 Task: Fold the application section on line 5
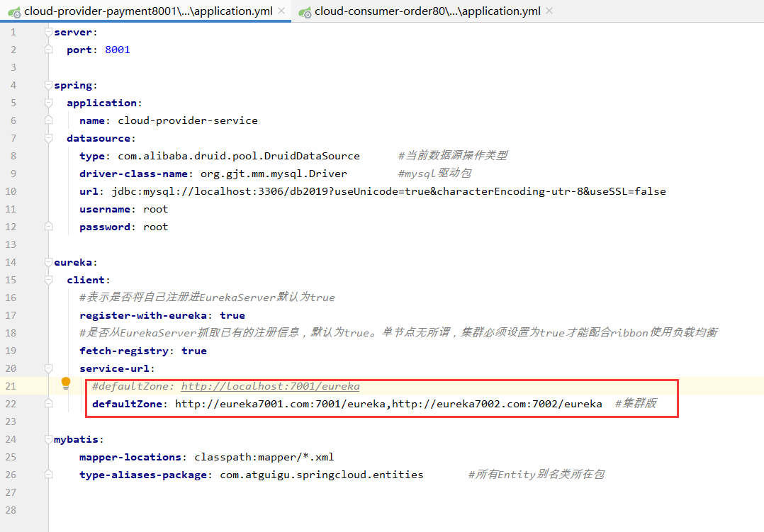[x=48, y=103]
